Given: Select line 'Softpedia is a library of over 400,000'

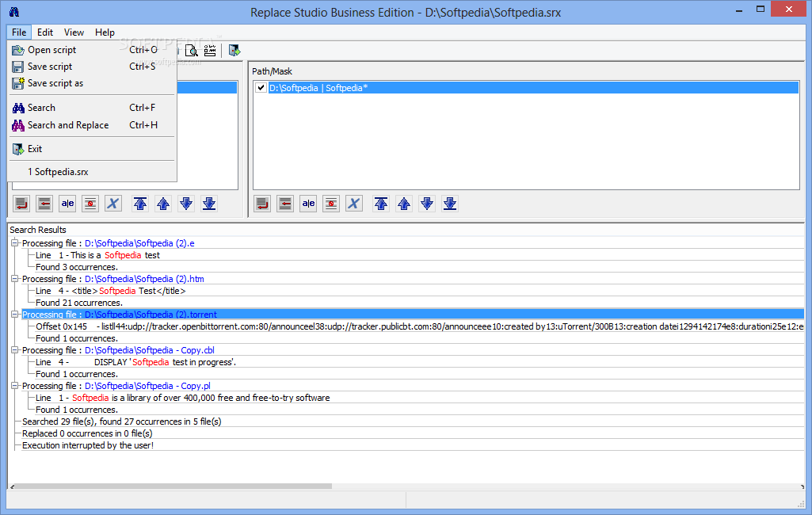Looking at the screenshot, I should (183, 398).
